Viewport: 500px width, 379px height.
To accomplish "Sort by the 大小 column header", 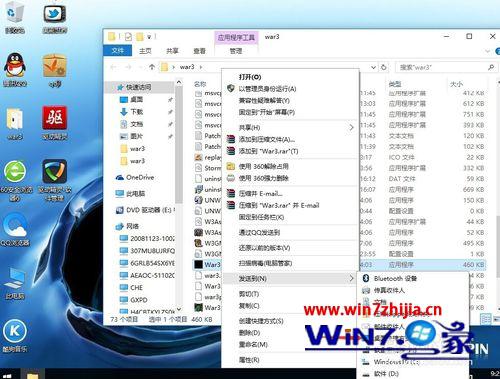I will point(456,84).
